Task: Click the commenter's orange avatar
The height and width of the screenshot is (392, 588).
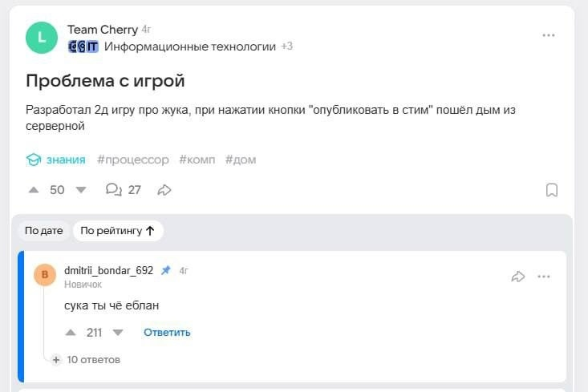Action: [x=45, y=275]
